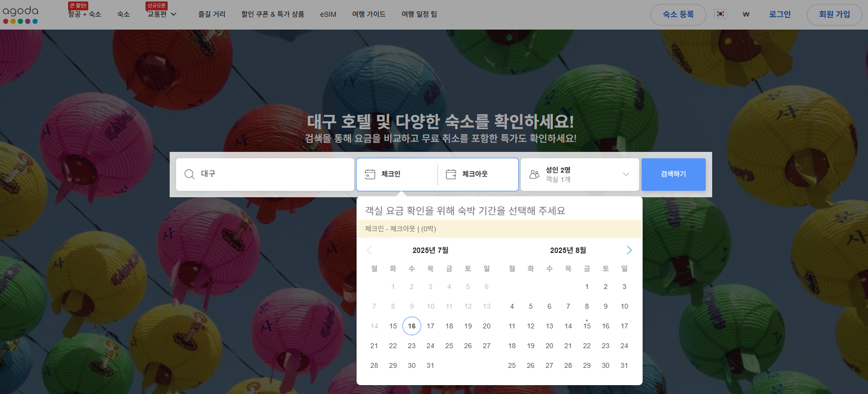The image size is (868, 394).
Task: Select August 12 in 2025년 8월 calendar
Action: [531, 326]
